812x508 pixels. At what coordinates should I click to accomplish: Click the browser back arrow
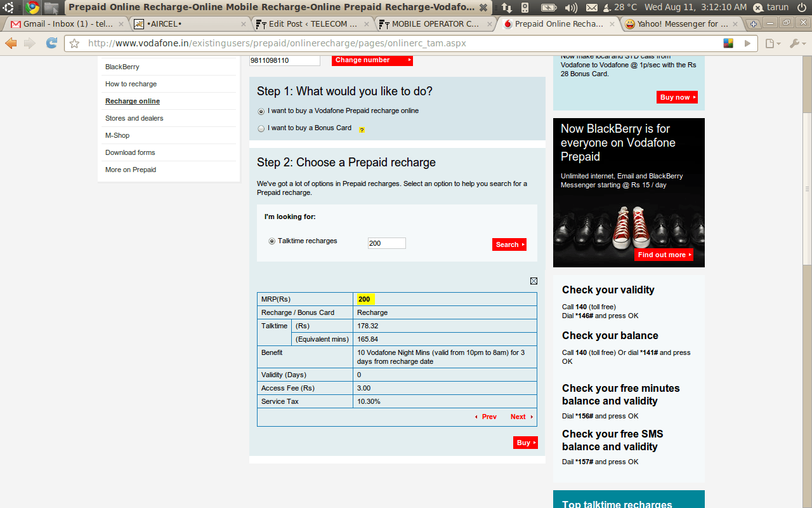tap(11, 44)
